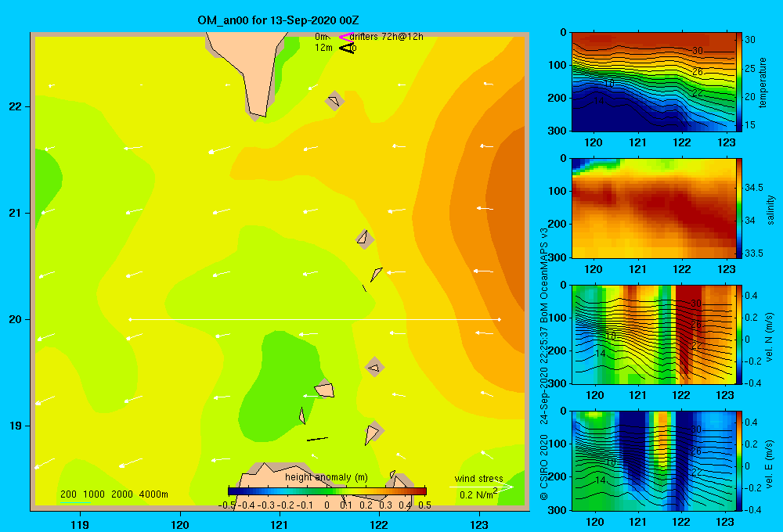Click the "temperature" vertical axis label
This screenshot has height=532, width=783.
click(x=763, y=82)
